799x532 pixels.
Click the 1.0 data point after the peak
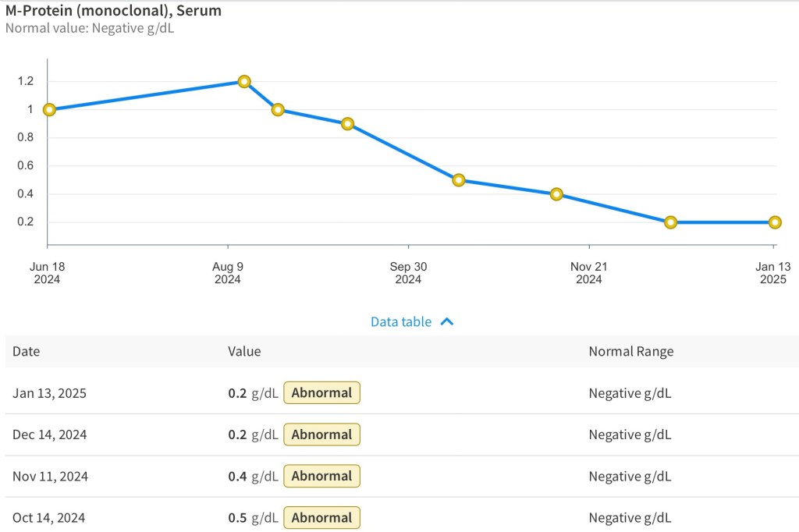coord(278,110)
